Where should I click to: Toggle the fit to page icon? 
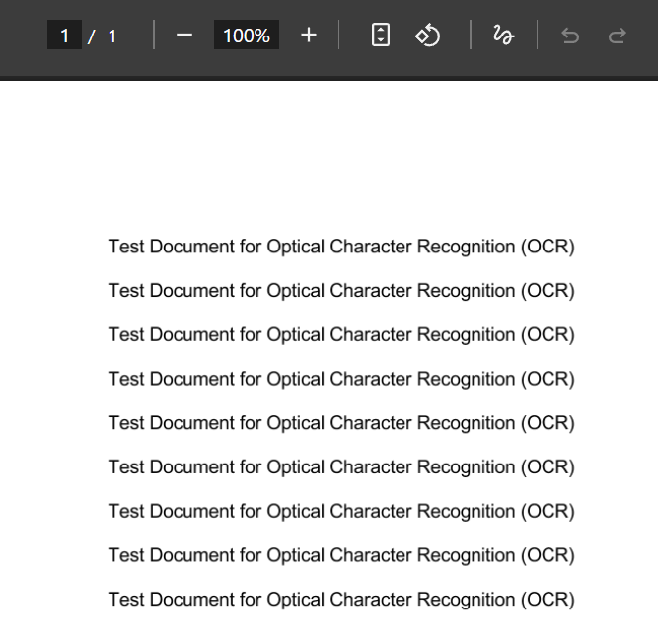[381, 36]
